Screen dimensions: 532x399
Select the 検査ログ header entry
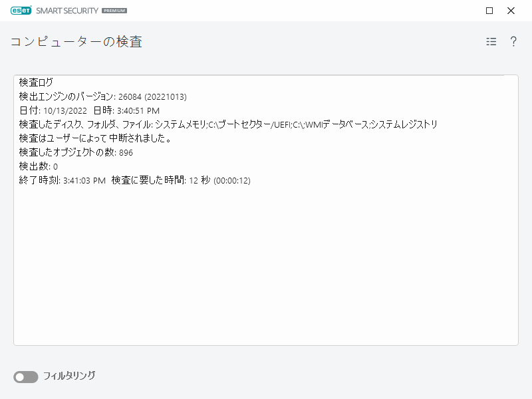tap(32, 82)
